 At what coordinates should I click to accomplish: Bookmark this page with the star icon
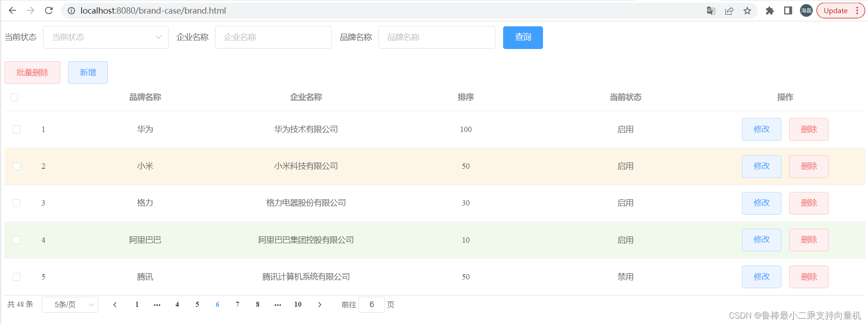[x=747, y=10]
